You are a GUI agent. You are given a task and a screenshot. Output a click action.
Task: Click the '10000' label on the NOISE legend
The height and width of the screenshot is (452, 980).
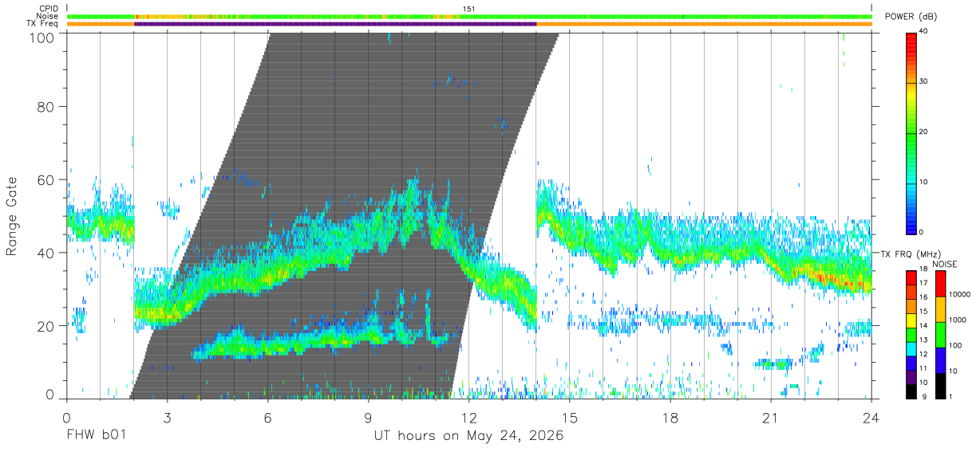[958, 295]
